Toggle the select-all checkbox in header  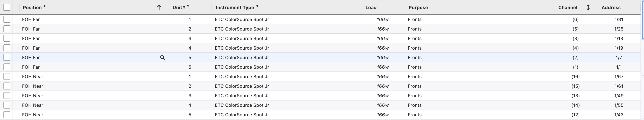(7, 8)
